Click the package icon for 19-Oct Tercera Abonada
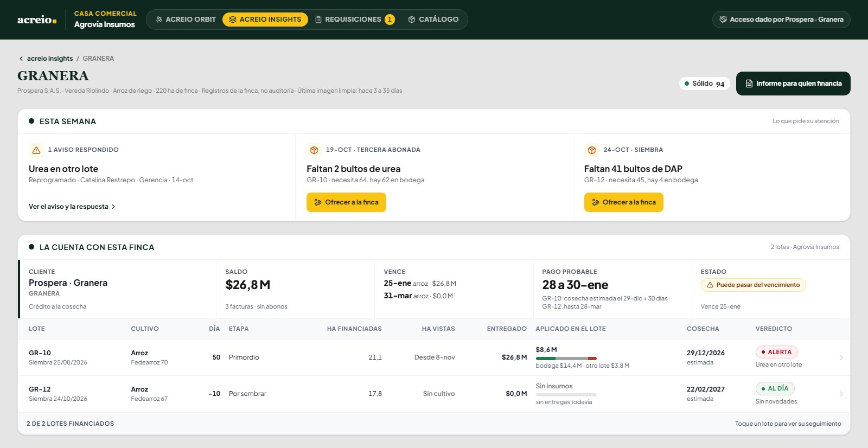The height and width of the screenshot is (448, 868). (x=314, y=150)
